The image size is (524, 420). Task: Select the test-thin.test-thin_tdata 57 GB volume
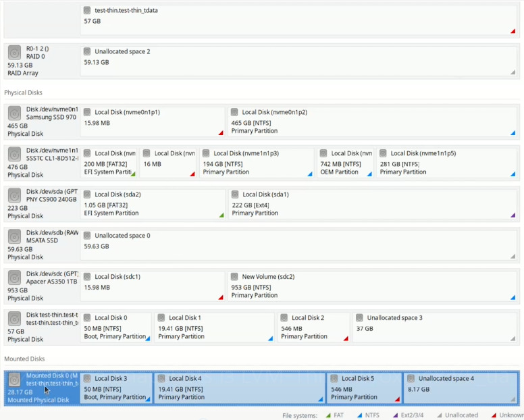coord(298,20)
